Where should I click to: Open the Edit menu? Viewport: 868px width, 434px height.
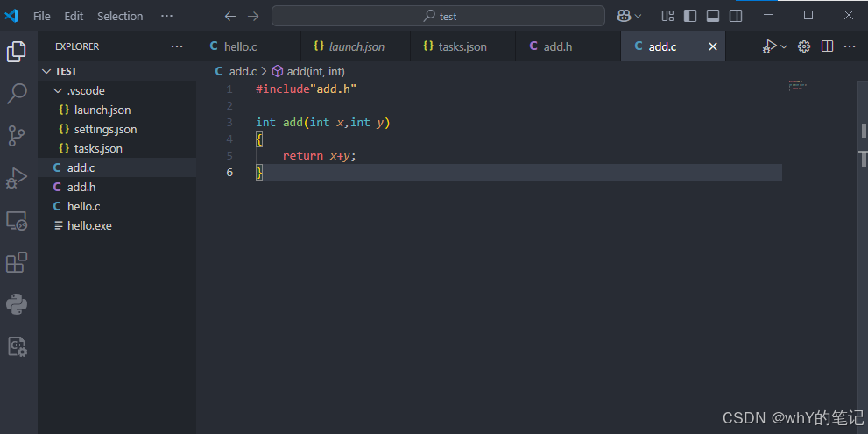click(74, 16)
